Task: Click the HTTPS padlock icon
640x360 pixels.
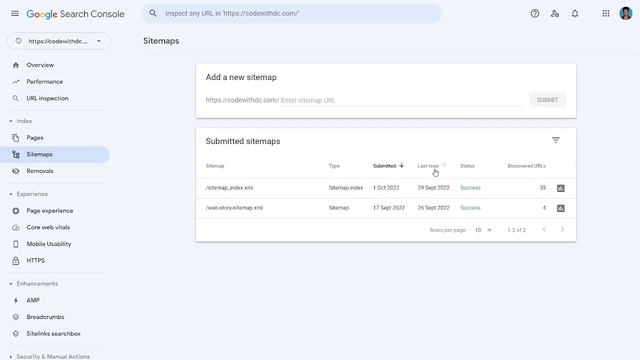Action: coord(16,260)
